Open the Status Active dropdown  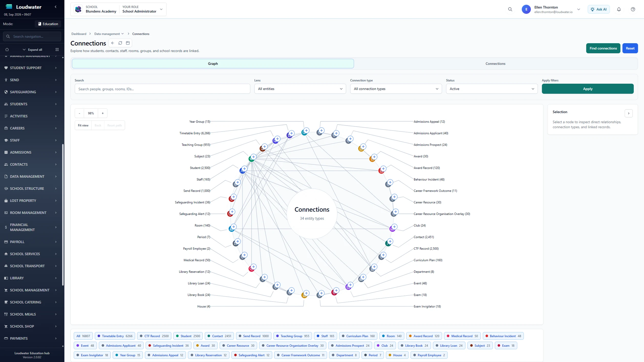[492, 89]
